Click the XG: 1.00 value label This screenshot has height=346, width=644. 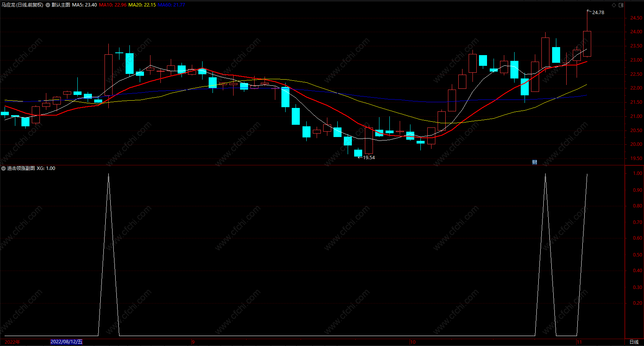coord(46,168)
